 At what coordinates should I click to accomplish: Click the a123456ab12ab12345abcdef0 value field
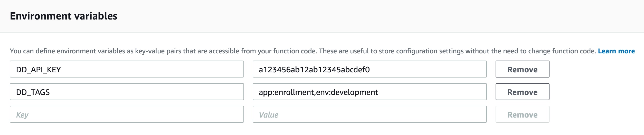370,69
